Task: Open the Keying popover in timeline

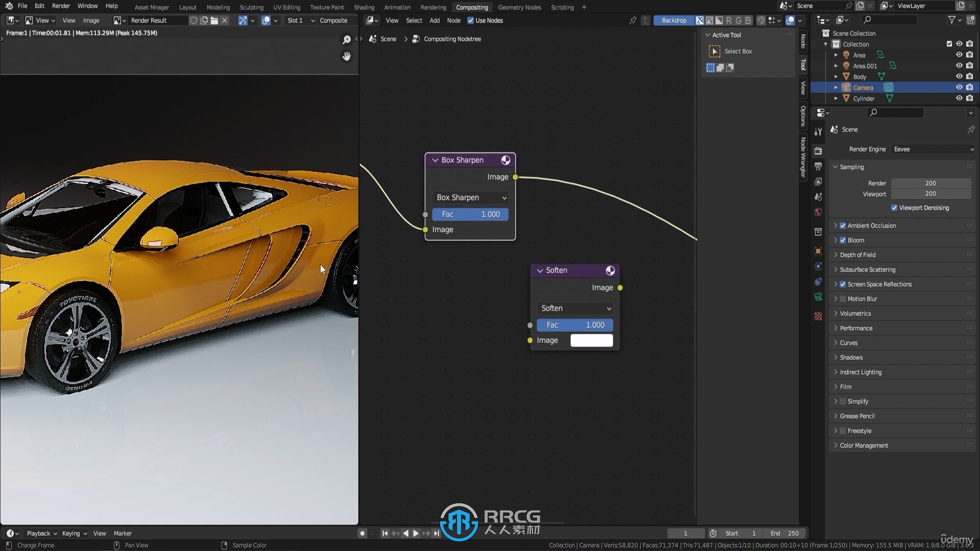Action: 74,533
